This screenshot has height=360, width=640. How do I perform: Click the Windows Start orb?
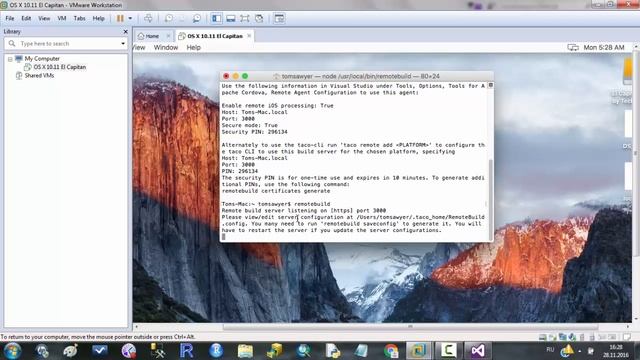(x=13, y=351)
